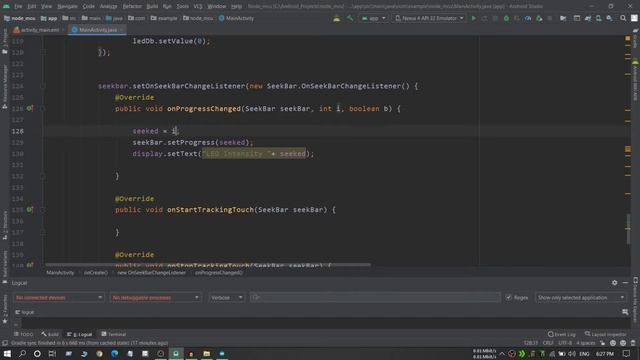Open Show only selected application filter dropdown
Viewport: 640px width, 360px height.
click(580, 297)
